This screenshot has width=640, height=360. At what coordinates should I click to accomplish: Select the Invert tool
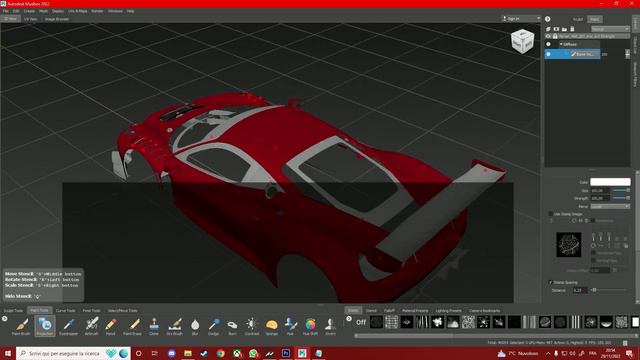(330, 326)
